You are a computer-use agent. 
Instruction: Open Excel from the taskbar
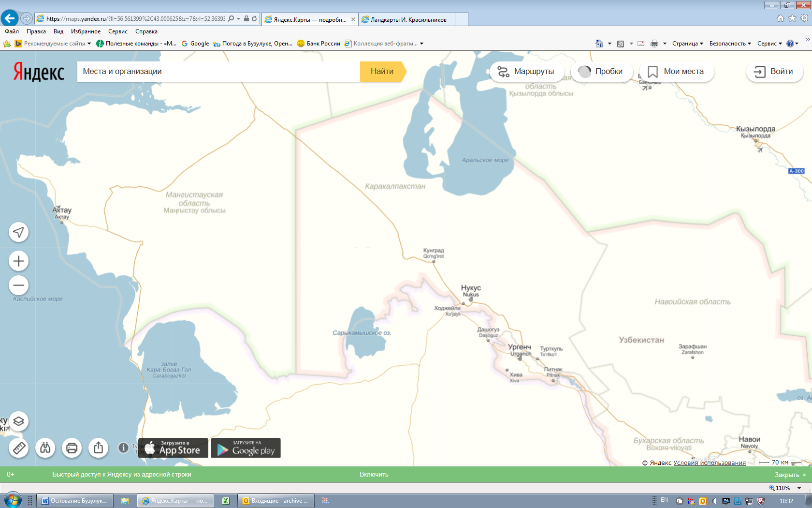click(226, 501)
